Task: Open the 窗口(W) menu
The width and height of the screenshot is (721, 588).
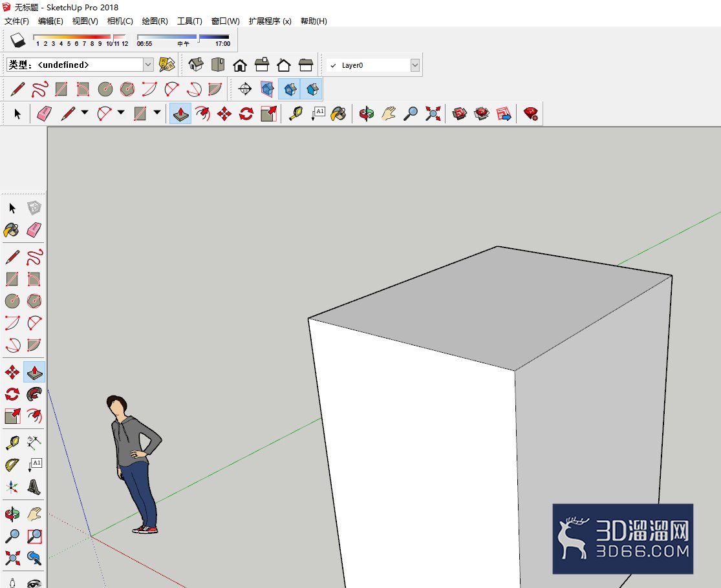Action: (x=225, y=21)
